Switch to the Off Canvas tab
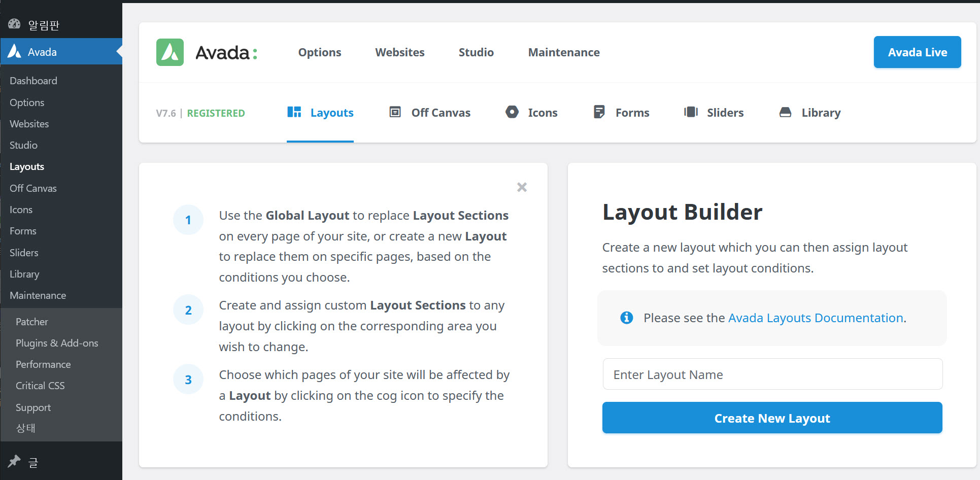The height and width of the screenshot is (480, 980). coord(430,113)
